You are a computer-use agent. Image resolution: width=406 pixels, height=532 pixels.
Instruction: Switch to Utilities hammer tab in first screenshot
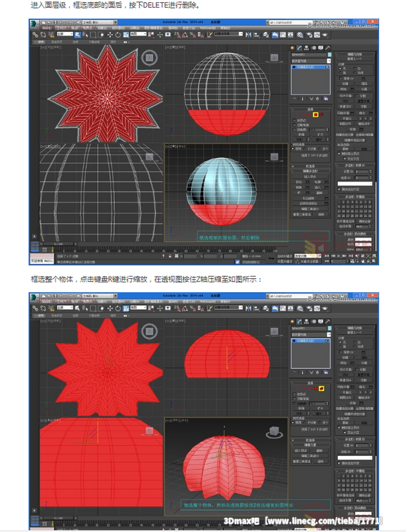point(328,48)
